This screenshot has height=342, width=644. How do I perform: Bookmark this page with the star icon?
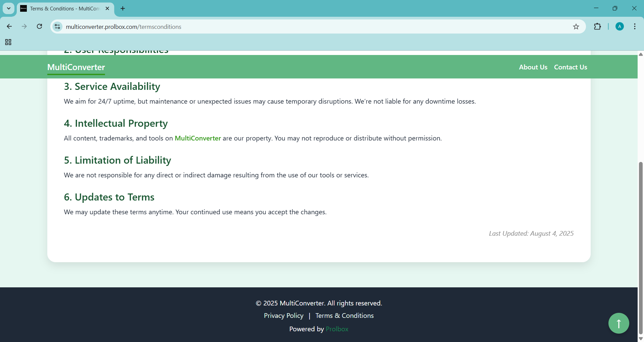coord(576,27)
